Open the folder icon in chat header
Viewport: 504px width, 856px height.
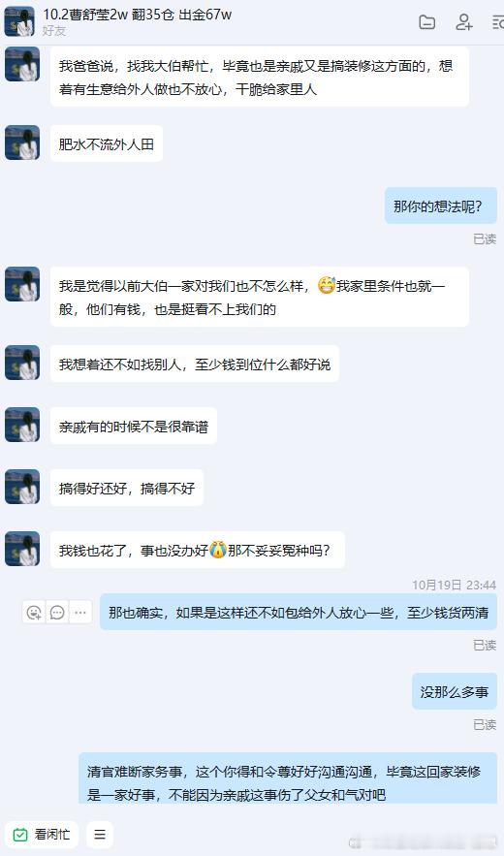(427, 22)
